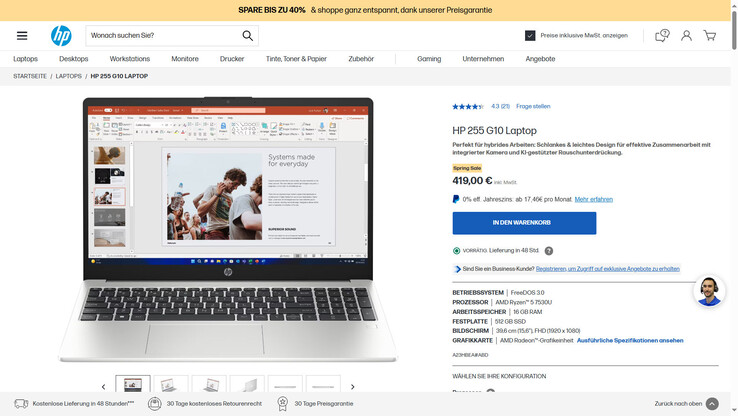Go to the HP logo homepage
The height and width of the screenshot is (416, 738).
click(x=61, y=36)
